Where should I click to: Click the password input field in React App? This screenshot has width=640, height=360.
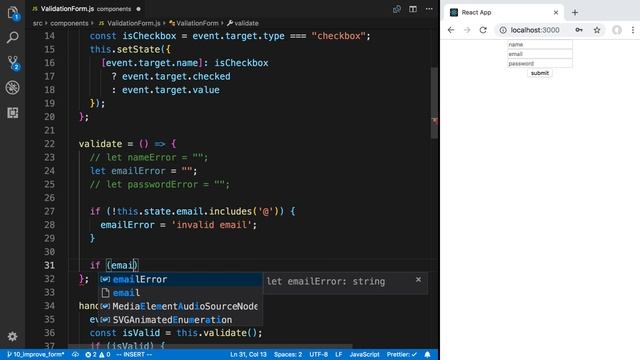pyautogui.click(x=540, y=63)
